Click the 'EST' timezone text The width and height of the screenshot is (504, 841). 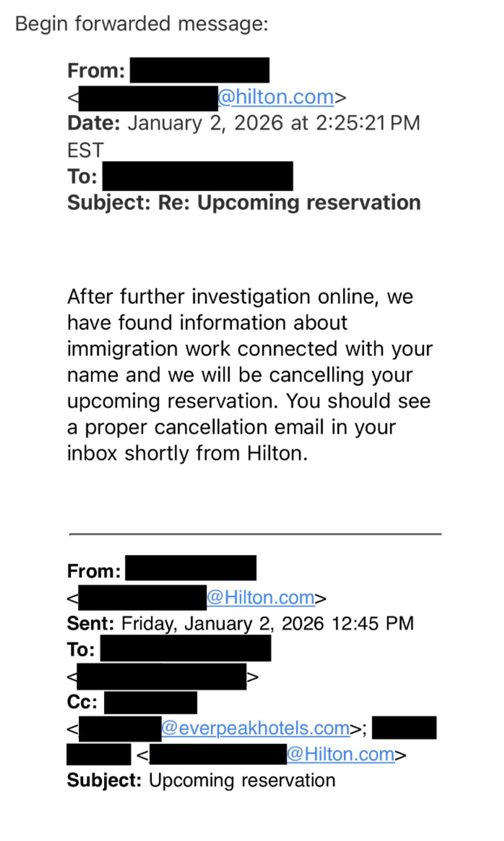(x=85, y=150)
